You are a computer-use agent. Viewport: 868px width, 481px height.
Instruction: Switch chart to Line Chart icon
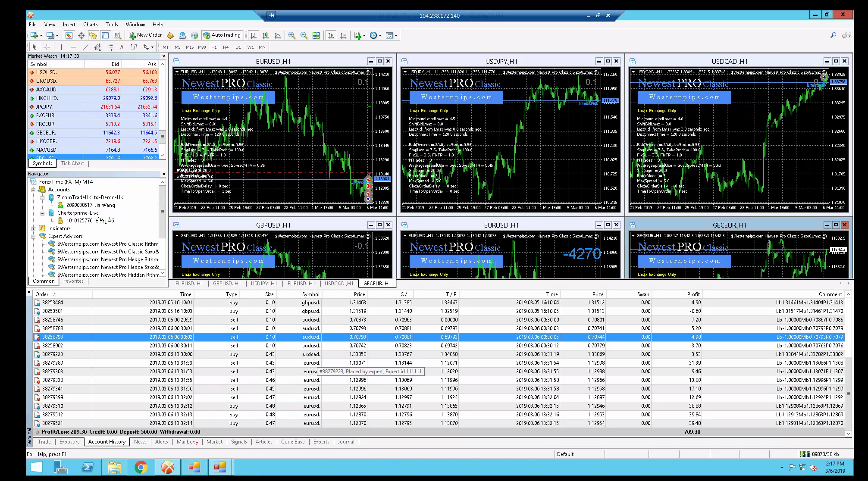click(278, 35)
